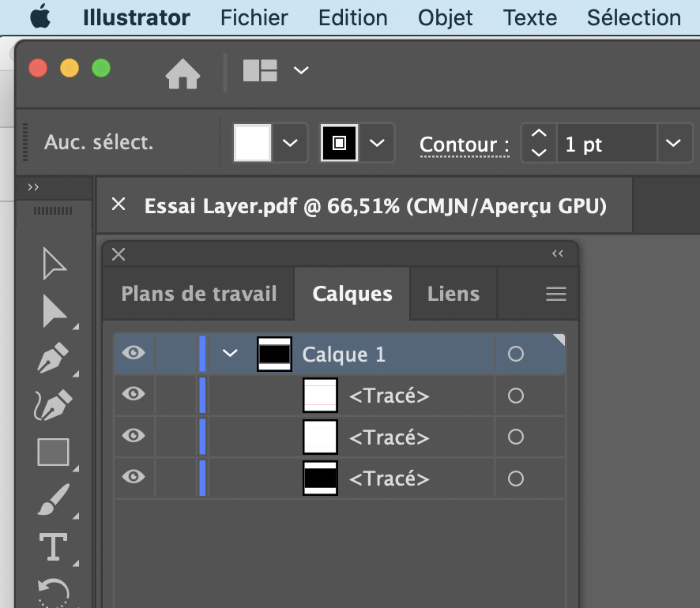Open the fill color dropdown arrow
Screen dimensions: 700x608
290,143
